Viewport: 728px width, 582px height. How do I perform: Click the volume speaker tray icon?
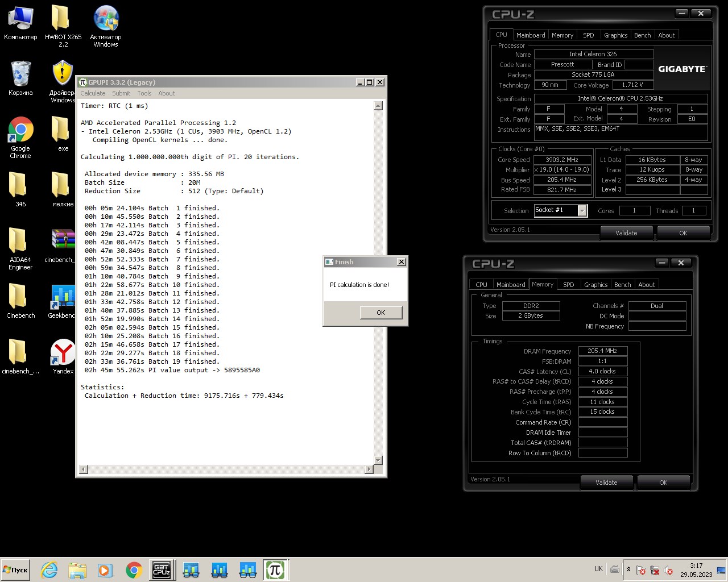(668, 570)
